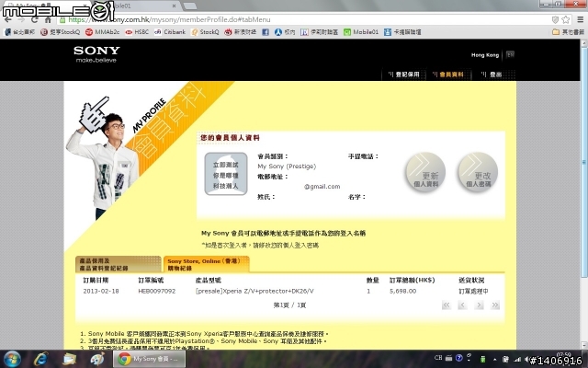Click the network signal tray icon
The width and height of the screenshot is (588, 368).
click(x=517, y=360)
